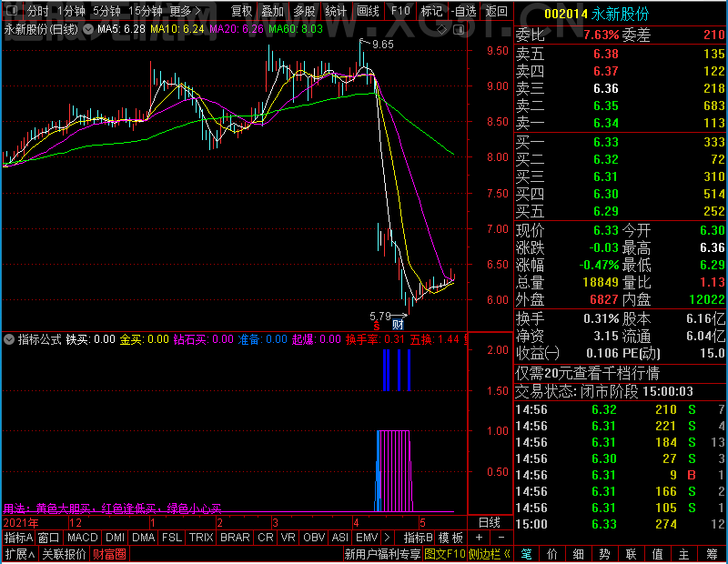The height and width of the screenshot is (564, 728).
Task: Click the 标记 mark button
Action: [431, 11]
